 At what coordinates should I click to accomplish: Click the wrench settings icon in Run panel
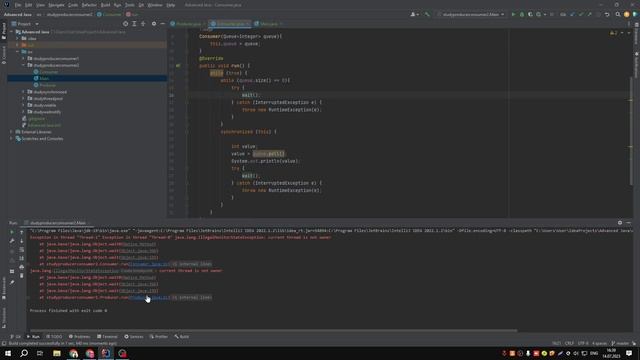12,241
